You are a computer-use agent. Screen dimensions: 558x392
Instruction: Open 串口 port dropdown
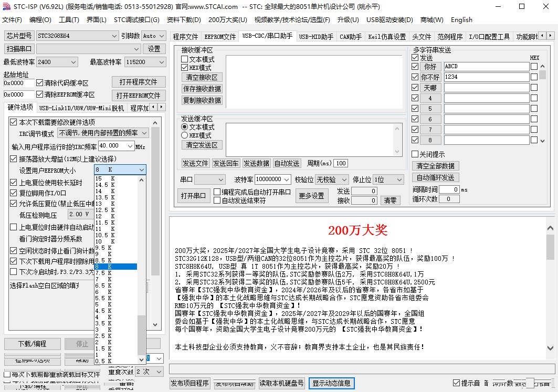[210, 179]
